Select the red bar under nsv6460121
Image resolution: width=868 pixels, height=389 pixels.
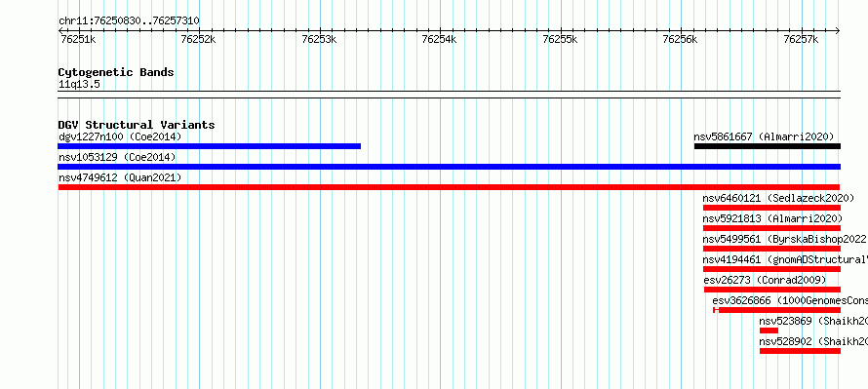pyautogui.click(x=771, y=208)
